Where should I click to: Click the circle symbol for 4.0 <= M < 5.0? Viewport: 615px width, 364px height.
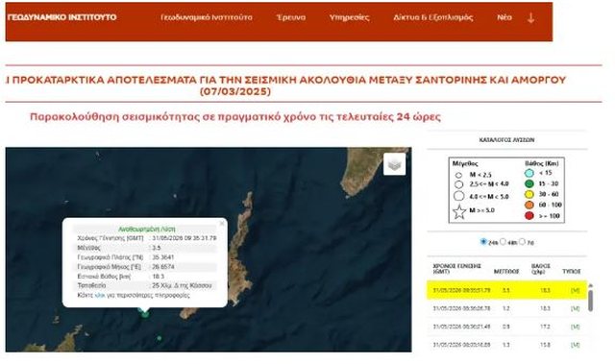point(458,196)
